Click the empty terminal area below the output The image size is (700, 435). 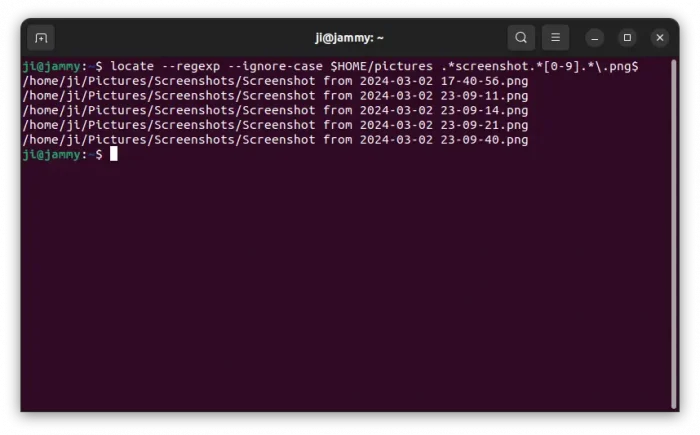(350, 290)
